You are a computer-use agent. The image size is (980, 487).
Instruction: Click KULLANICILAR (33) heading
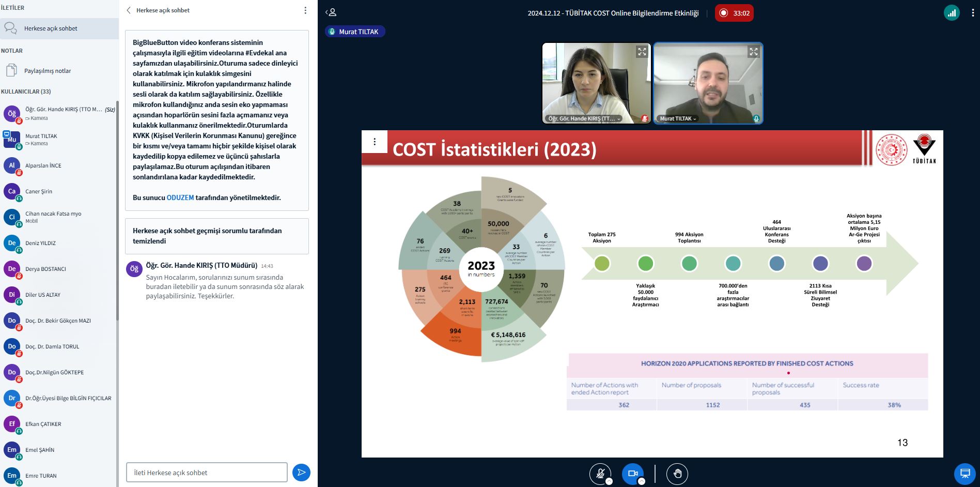[26, 92]
